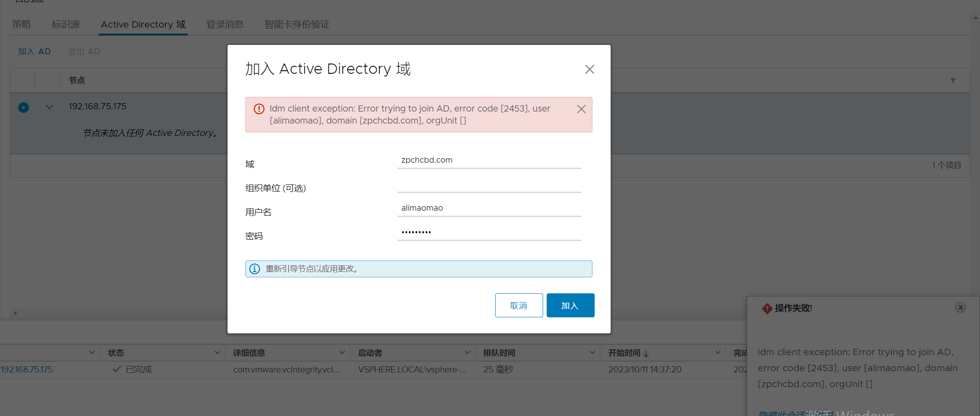Click the 加入 AD link

pos(34,52)
